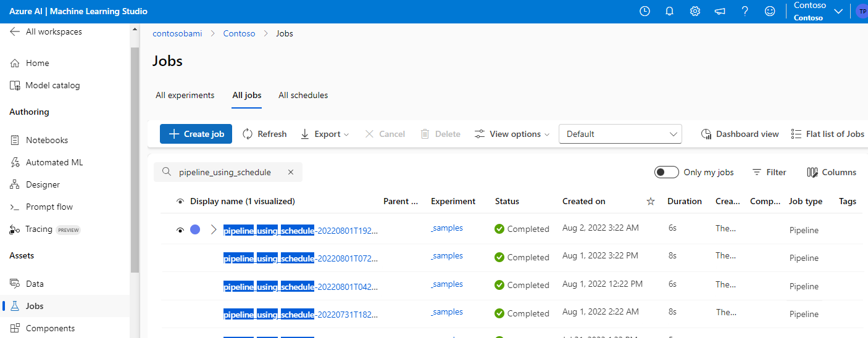Switch to Flat list of Jobs

click(828, 134)
